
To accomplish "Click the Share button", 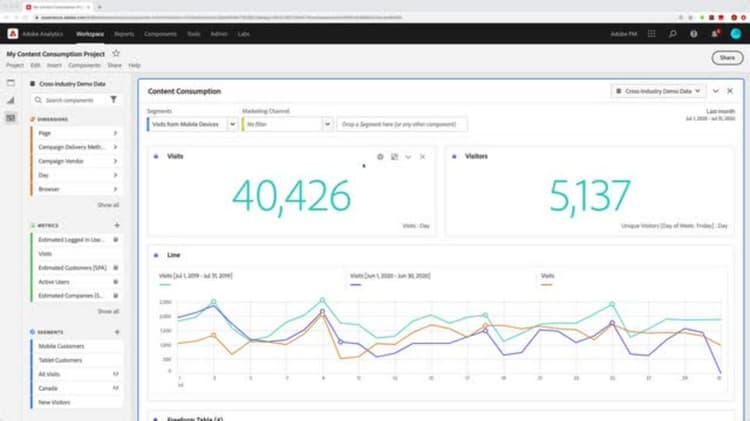I will pos(727,58).
